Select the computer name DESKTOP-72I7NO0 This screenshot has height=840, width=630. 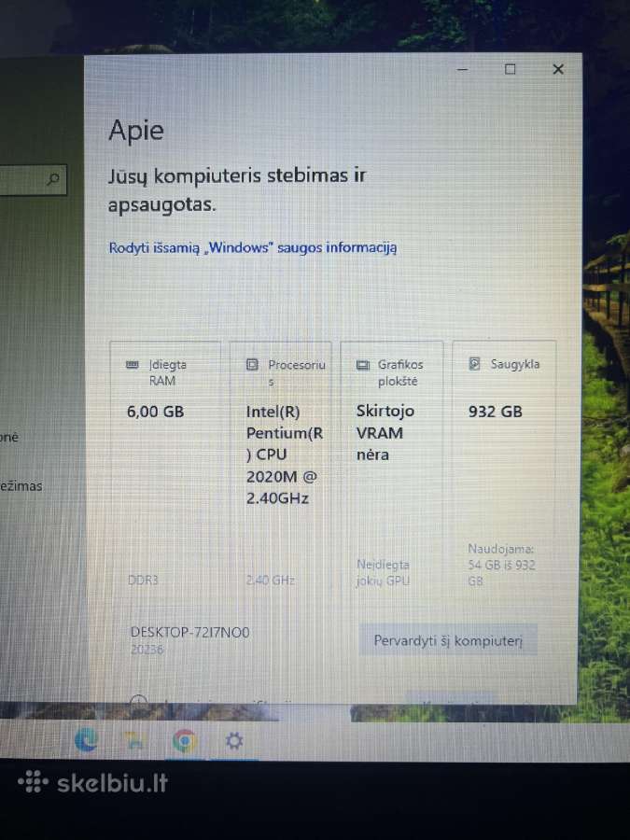point(190,632)
